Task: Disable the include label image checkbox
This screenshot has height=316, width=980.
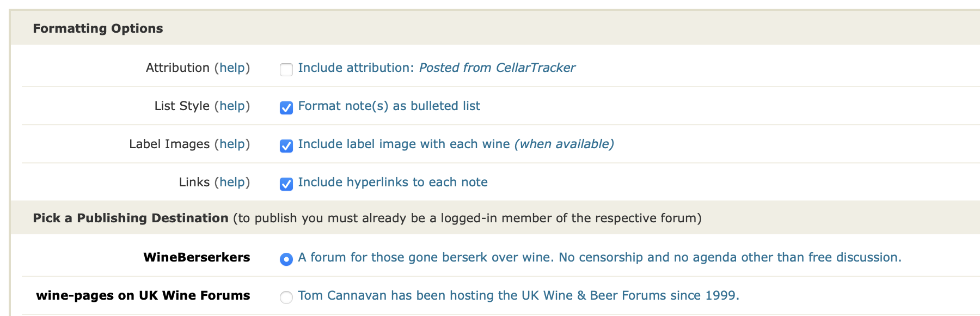Action: [x=286, y=145]
